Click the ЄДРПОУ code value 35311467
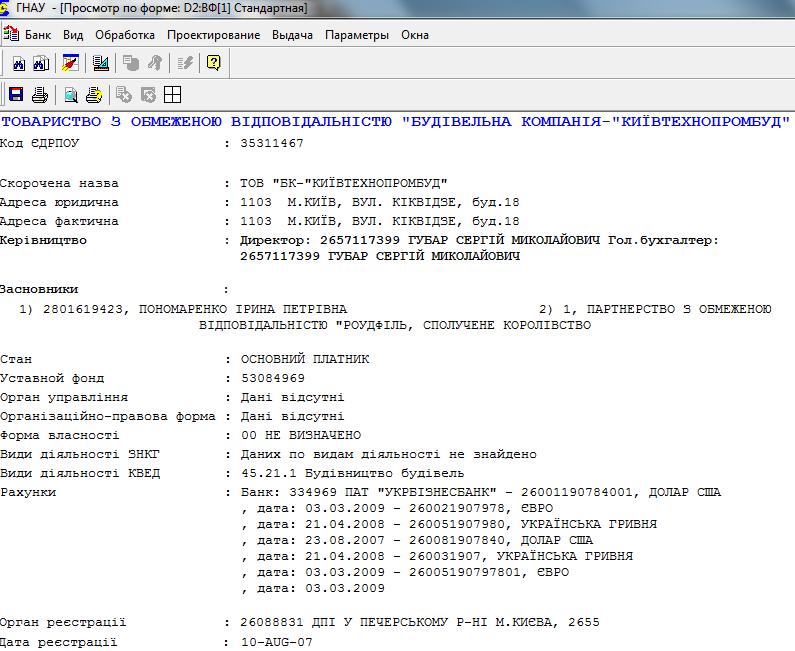The height and width of the screenshot is (651, 795). (x=272, y=144)
